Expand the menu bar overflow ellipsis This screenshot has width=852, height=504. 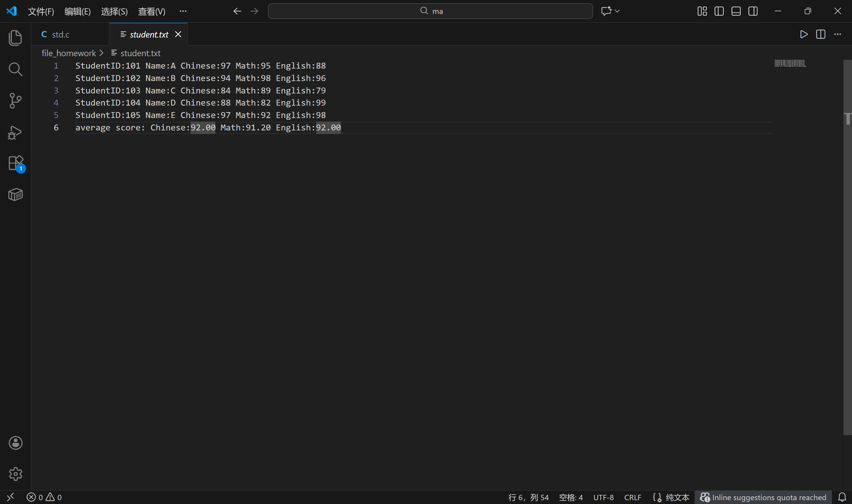[183, 11]
